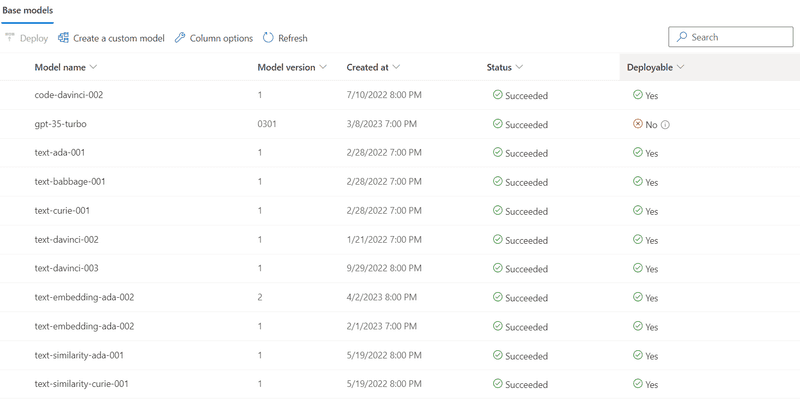Click Deployable Yes check icon for text-curie-001
The height and width of the screenshot is (409, 800).
click(x=637, y=211)
